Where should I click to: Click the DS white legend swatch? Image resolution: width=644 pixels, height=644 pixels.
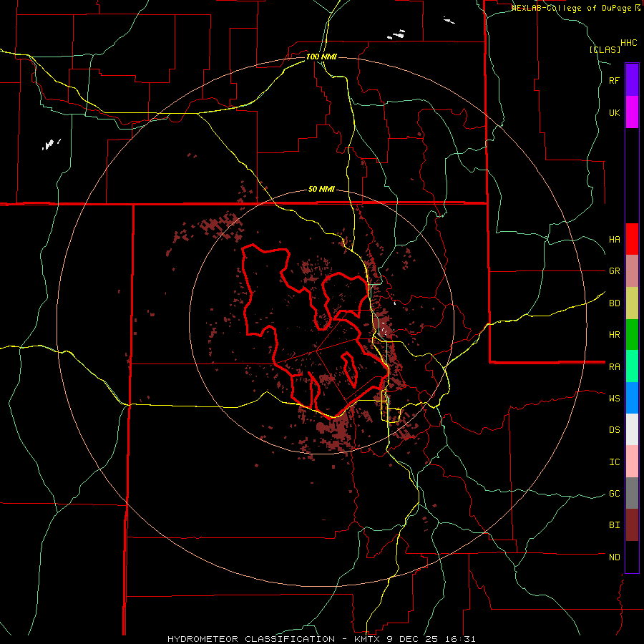[632, 429]
